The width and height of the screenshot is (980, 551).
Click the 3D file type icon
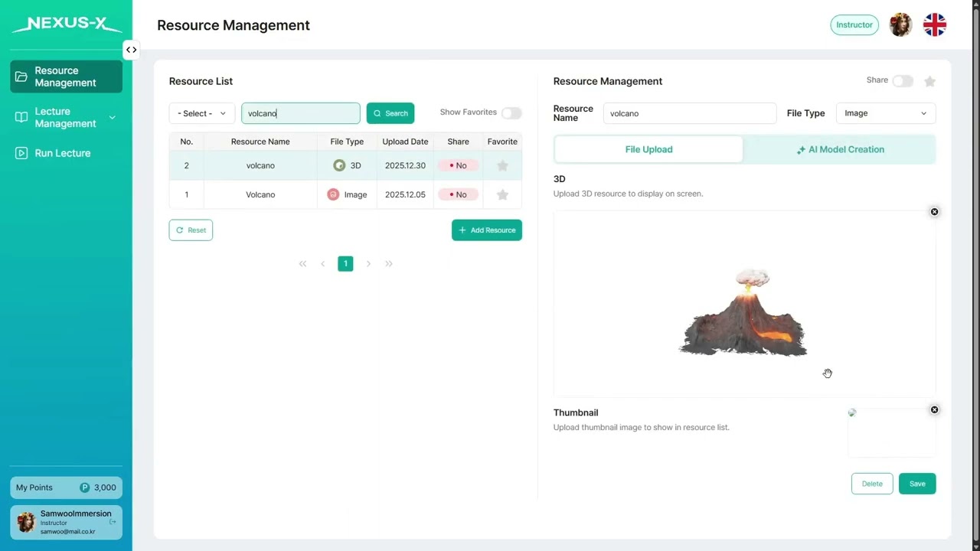click(x=339, y=165)
